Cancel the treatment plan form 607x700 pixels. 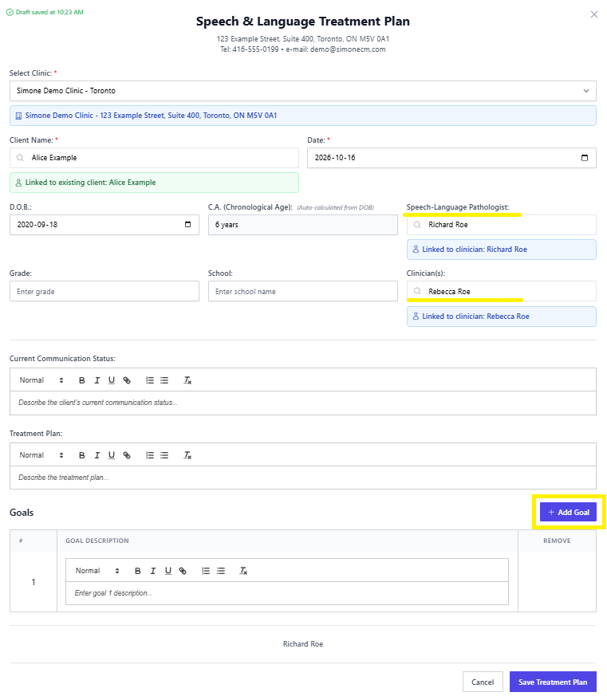[483, 682]
